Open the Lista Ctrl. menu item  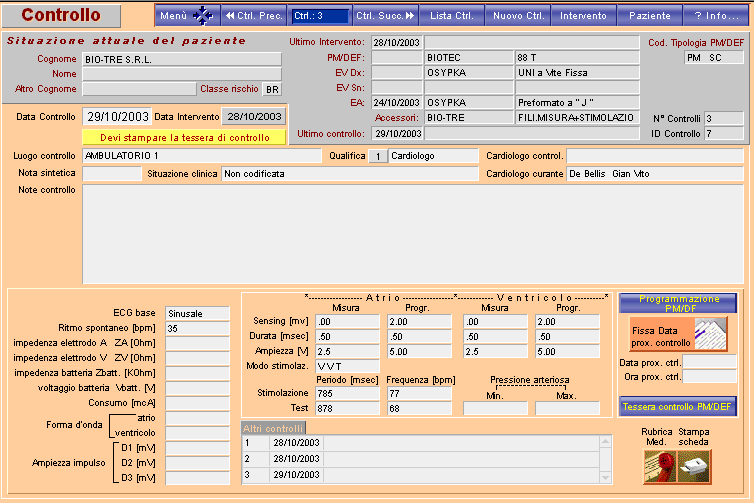coord(451,16)
